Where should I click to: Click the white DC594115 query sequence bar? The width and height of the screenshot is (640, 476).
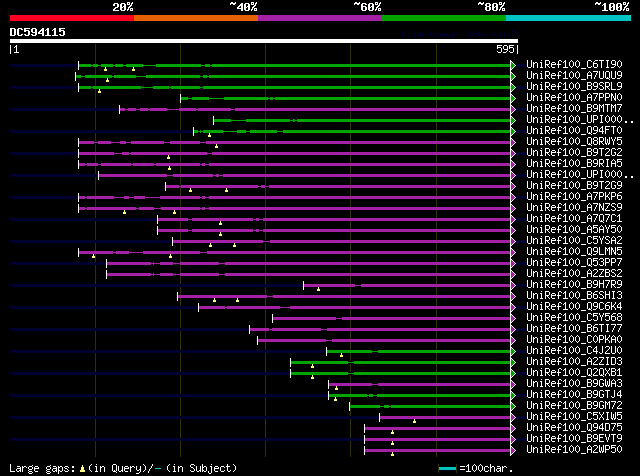[264, 41]
